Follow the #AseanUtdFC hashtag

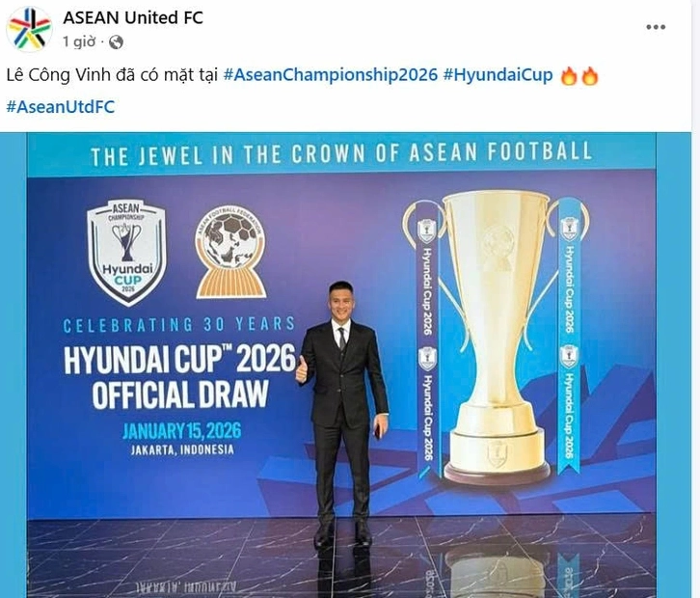[61, 107]
